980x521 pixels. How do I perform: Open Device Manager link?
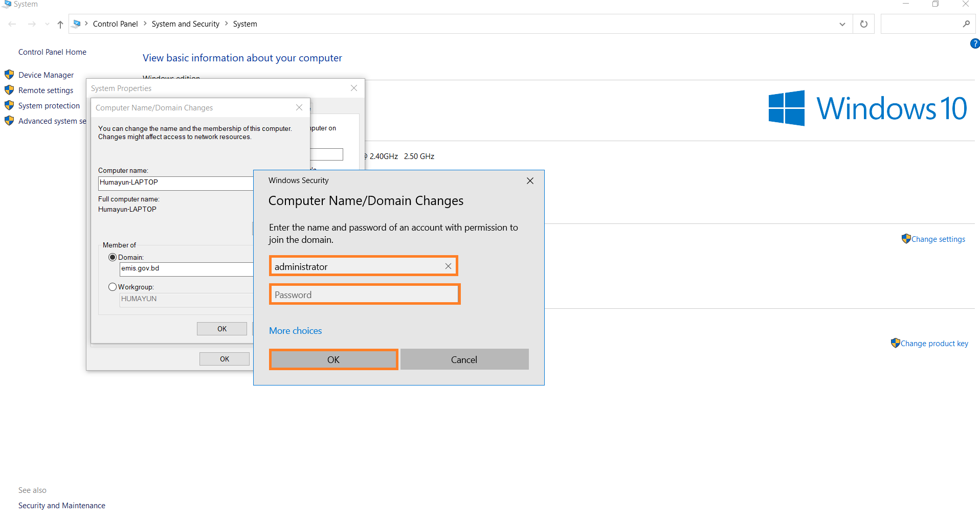[x=46, y=75]
